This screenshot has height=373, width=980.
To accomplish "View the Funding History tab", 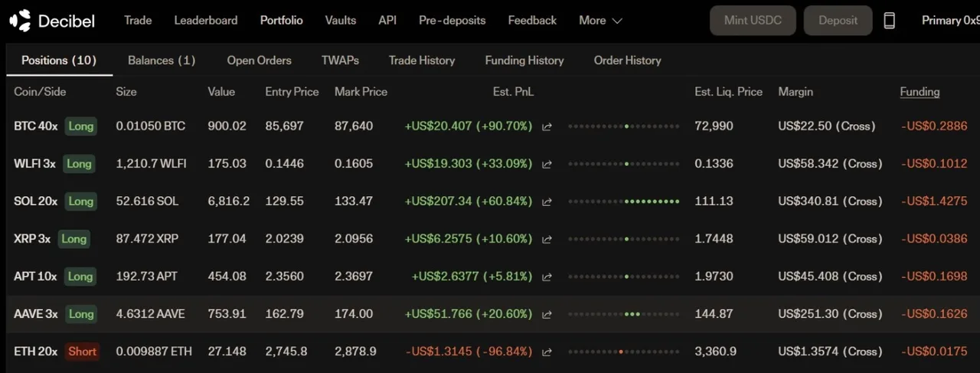I will tap(524, 61).
